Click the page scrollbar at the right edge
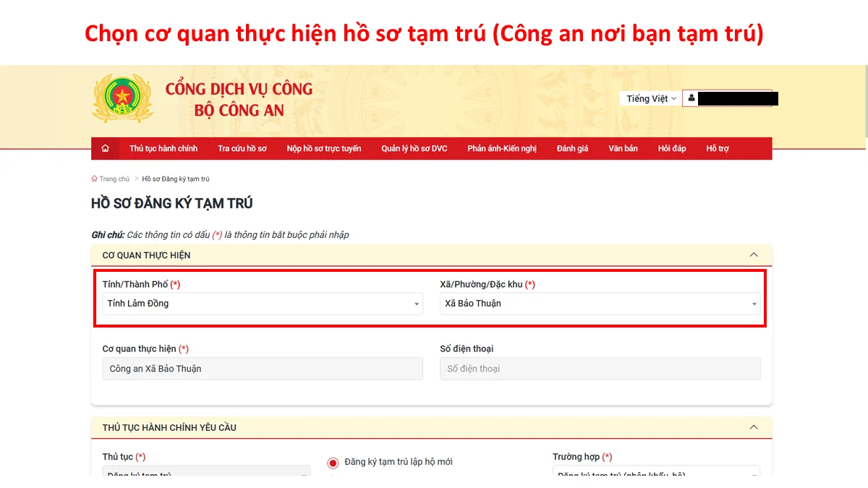 (866, 101)
